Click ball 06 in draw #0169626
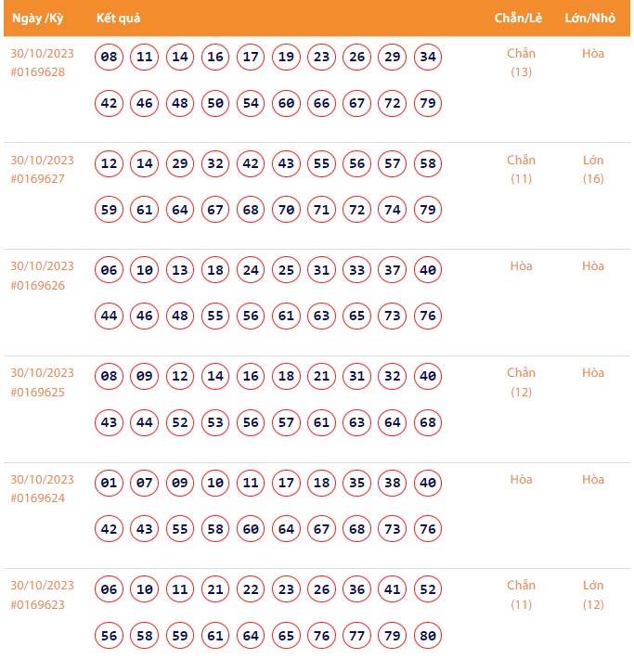This screenshot has height=672, width=634. point(110,271)
